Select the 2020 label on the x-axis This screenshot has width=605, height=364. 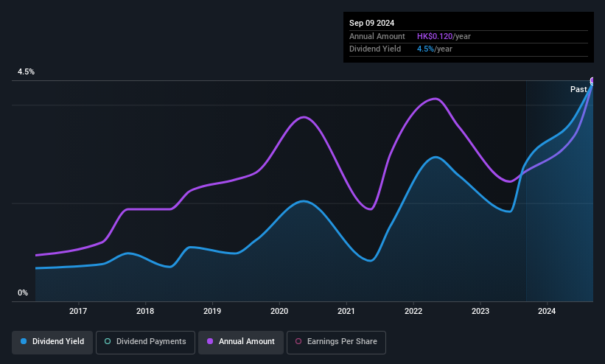pos(279,311)
